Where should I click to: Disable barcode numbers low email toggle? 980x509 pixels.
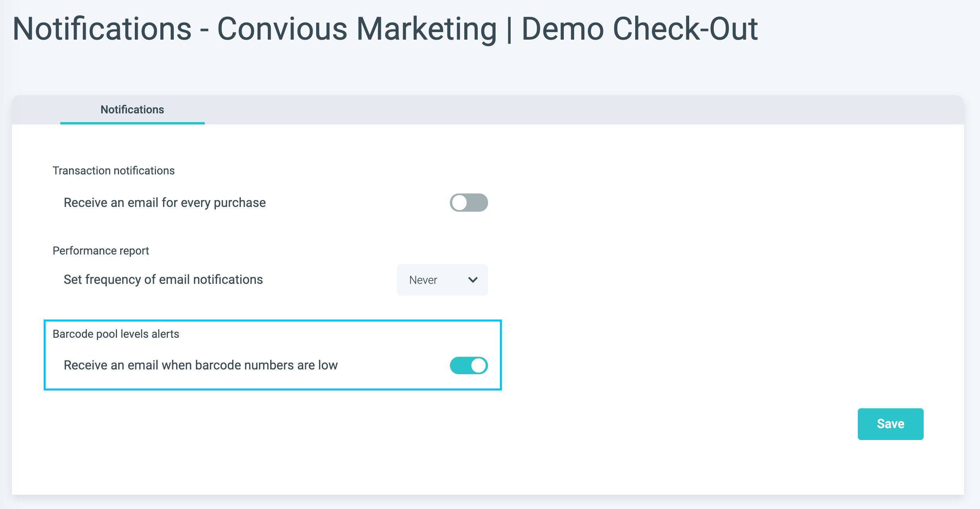coord(469,365)
